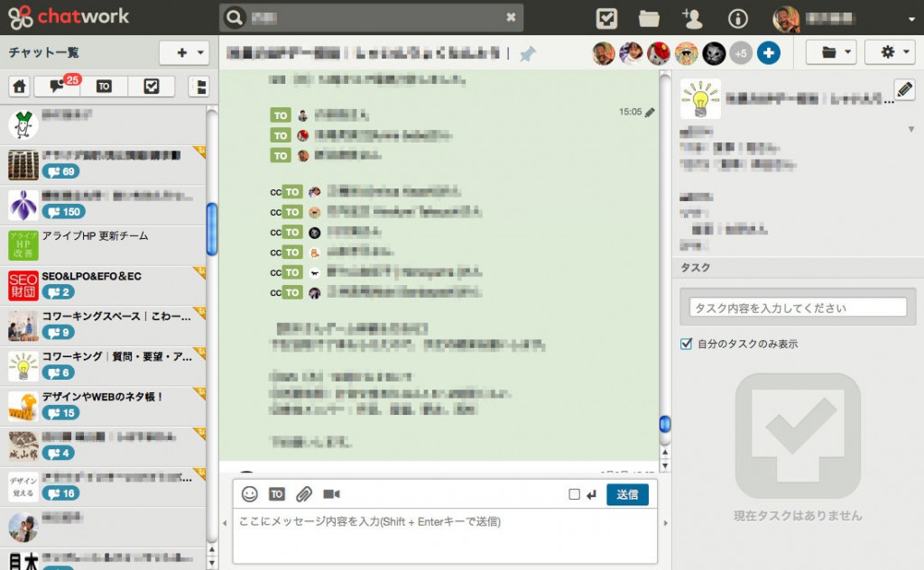Open the emoticon picker
The image size is (924, 570).
click(250, 494)
